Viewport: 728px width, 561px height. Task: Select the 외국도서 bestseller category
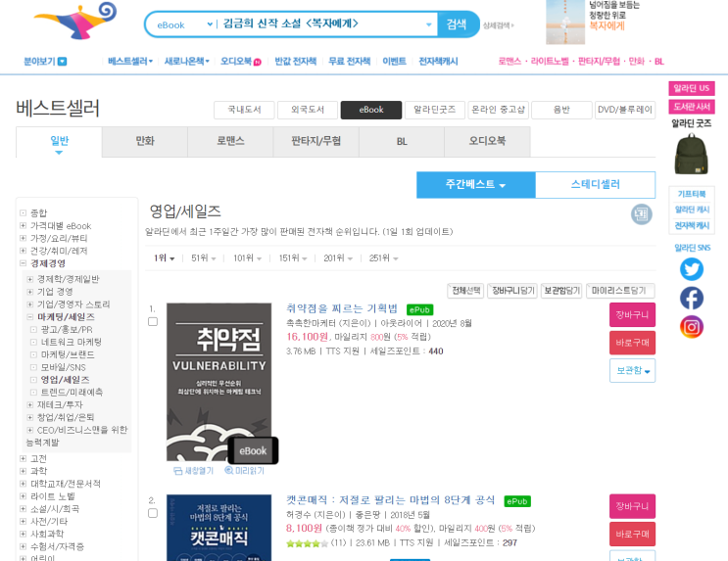pyautogui.click(x=308, y=110)
